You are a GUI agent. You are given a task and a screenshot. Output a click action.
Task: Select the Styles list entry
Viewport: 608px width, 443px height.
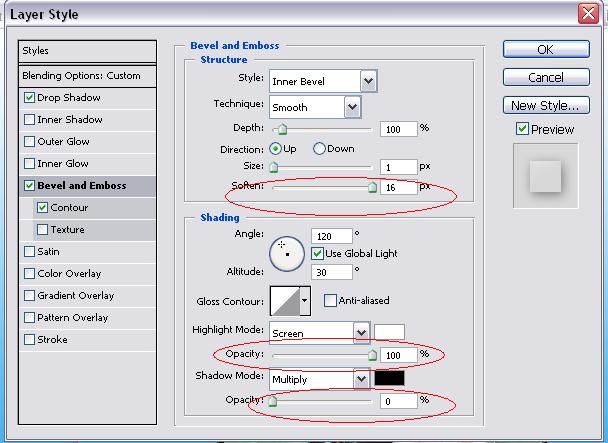coord(88,51)
